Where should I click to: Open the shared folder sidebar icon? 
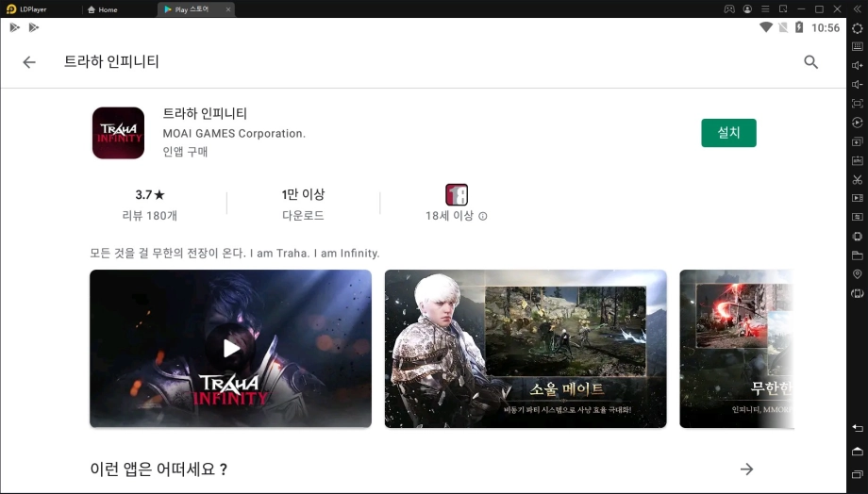[857, 255]
